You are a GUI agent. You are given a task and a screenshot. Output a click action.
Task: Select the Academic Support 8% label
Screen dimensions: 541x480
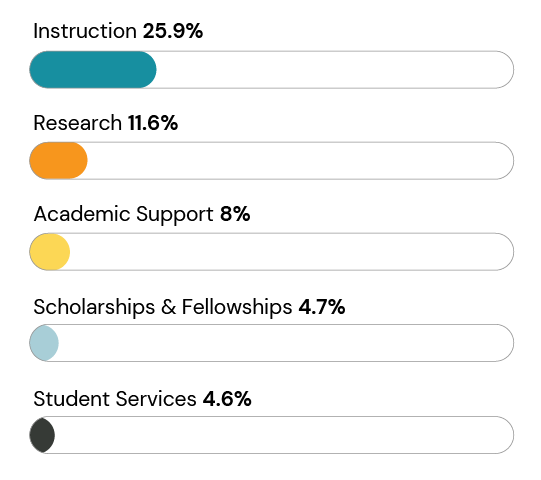click(142, 215)
